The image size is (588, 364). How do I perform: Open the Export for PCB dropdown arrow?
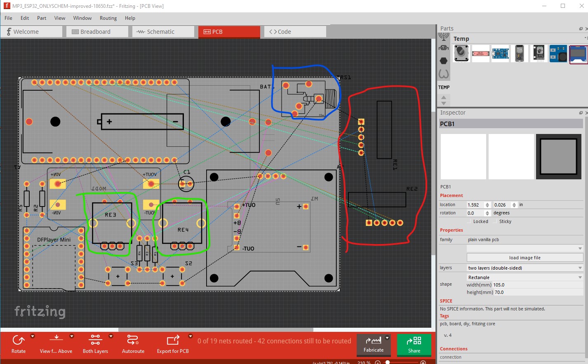point(190,336)
